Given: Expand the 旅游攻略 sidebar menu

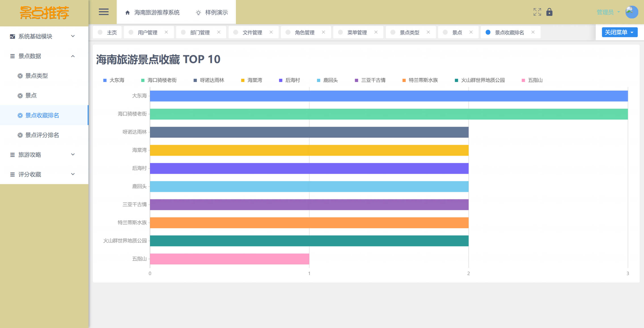Looking at the screenshot, I should click(x=42, y=155).
